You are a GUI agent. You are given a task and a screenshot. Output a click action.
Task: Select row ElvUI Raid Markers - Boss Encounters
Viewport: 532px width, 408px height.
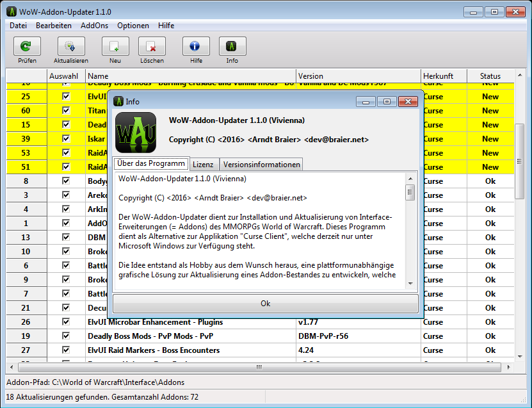tap(154, 350)
